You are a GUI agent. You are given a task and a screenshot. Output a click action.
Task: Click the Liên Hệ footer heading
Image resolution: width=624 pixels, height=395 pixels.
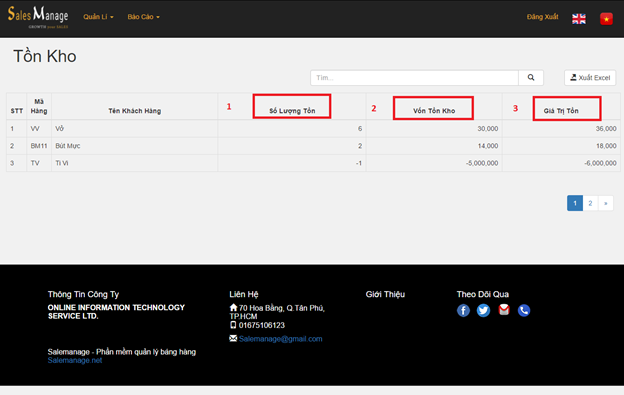[244, 294]
